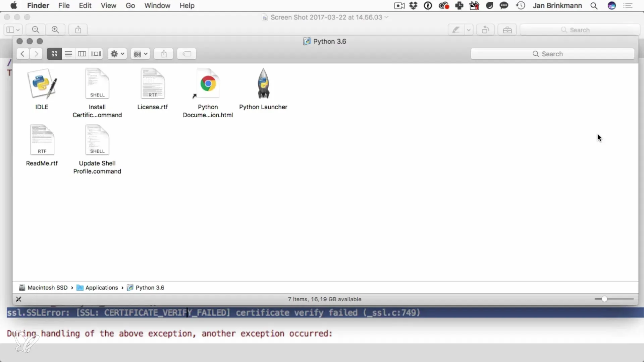This screenshot has width=644, height=362.
Task: Click Macintosh SSD in path bar
Action: [x=43, y=288]
